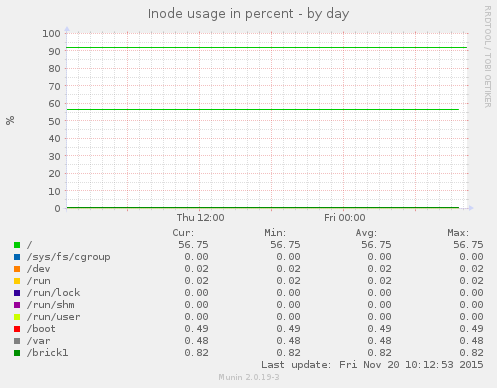Click the Cur value 0.49 for /boot
This screenshot has height=388, width=497.
pyautogui.click(x=196, y=329)
